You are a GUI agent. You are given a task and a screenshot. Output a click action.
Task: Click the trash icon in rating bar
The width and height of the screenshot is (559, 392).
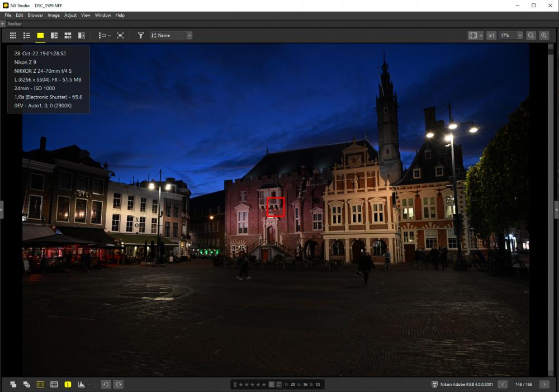(235, 384)
